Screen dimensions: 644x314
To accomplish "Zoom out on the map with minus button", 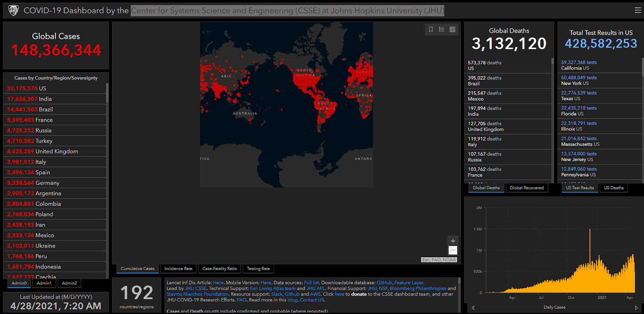I will 453,250.
